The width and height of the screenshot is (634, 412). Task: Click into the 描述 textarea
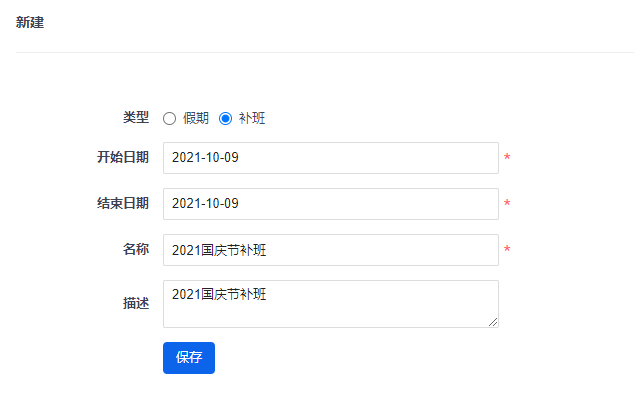point(331,304)
